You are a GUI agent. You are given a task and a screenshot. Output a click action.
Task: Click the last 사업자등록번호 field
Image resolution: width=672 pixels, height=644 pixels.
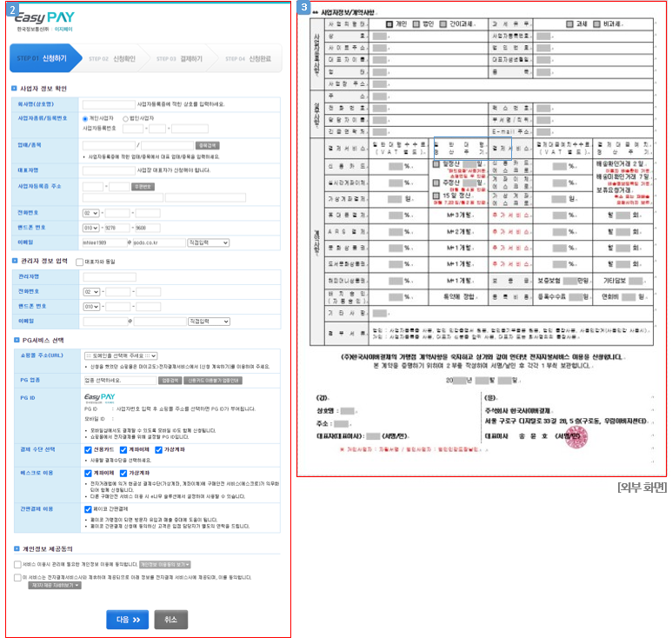point(190,129)
